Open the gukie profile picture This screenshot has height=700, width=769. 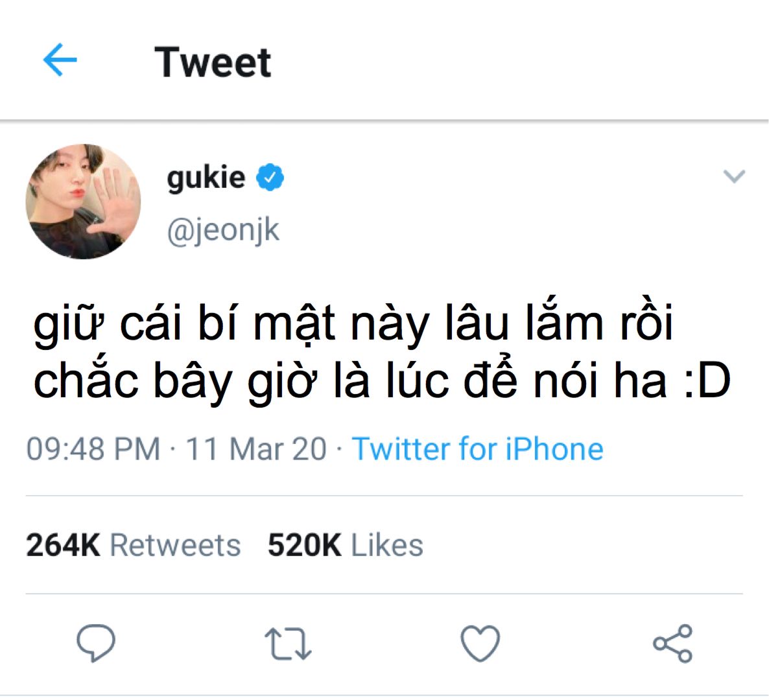(x=83, y=202)
